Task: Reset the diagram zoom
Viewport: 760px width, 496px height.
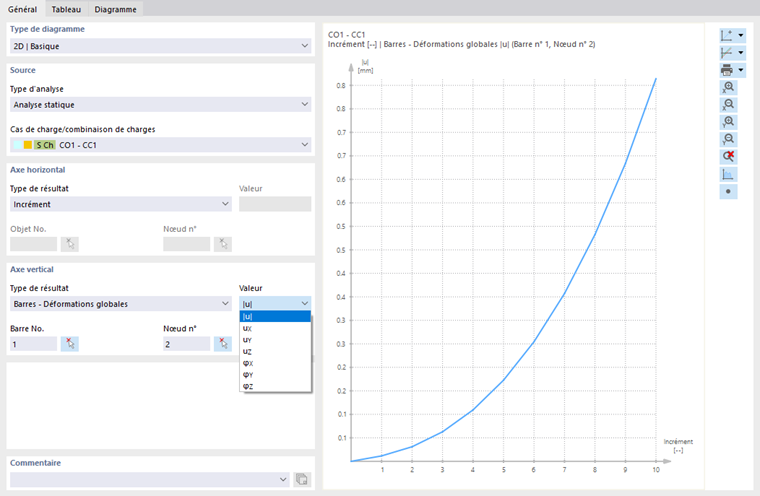Action: coord(728,157)
